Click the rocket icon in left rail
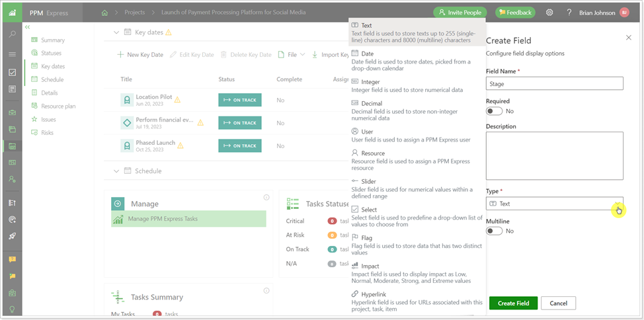 pos(13,236)
